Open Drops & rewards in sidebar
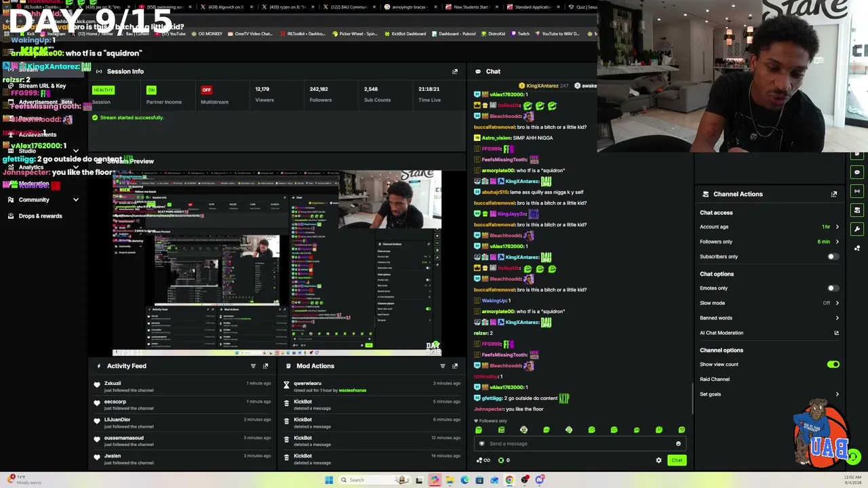Viewport: 868px width, 488px height. pos(40,216)
